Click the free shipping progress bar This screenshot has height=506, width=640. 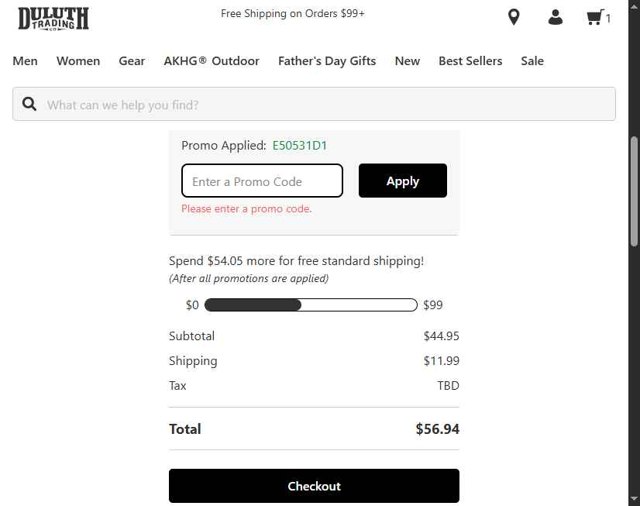click(x=310, y=305)
